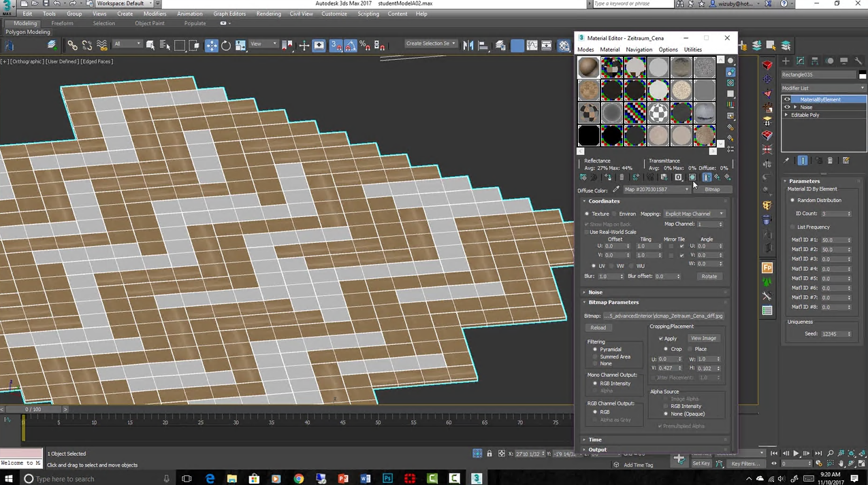
Task: Select the Move tool in main toolbar
Action: tap(212, 46)
